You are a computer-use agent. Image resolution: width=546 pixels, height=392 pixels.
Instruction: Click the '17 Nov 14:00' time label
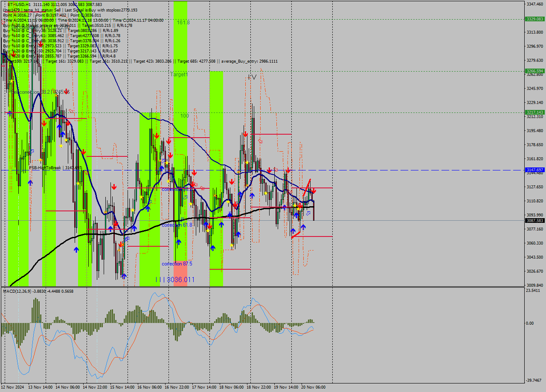pyautogui.click(x=204, y=387)
